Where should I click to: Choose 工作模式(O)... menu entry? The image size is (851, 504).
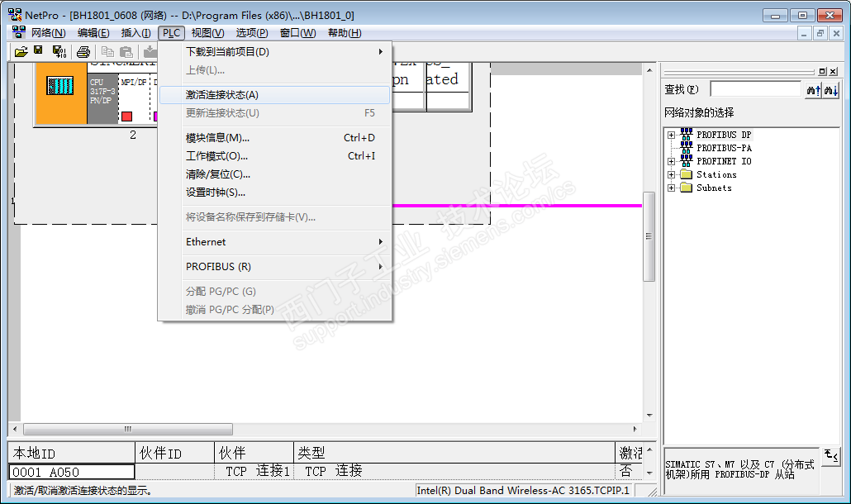[274, 156]
